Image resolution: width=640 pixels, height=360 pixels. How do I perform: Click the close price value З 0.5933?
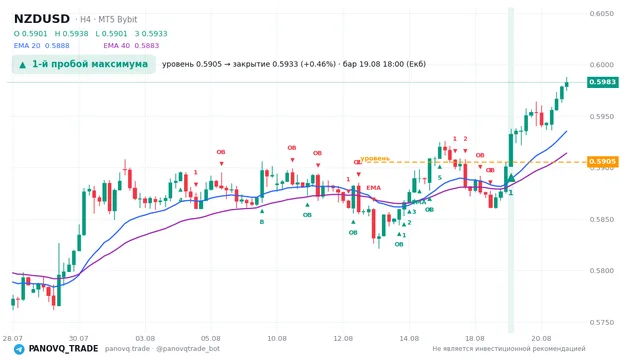(x=151, y=33)
